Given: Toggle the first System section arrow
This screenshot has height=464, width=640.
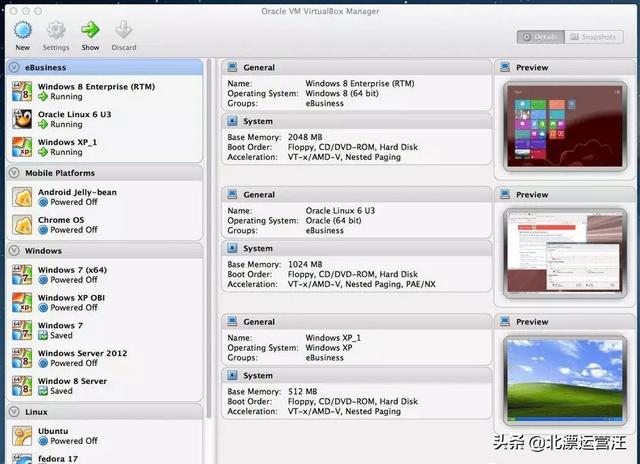Looking at the screenshot, I should 232,121.
